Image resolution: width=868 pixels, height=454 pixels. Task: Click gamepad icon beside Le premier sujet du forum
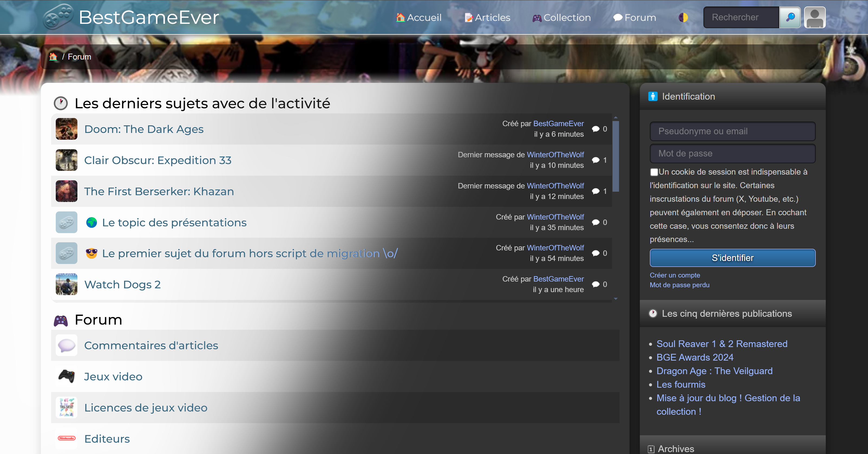pos(66,253)
